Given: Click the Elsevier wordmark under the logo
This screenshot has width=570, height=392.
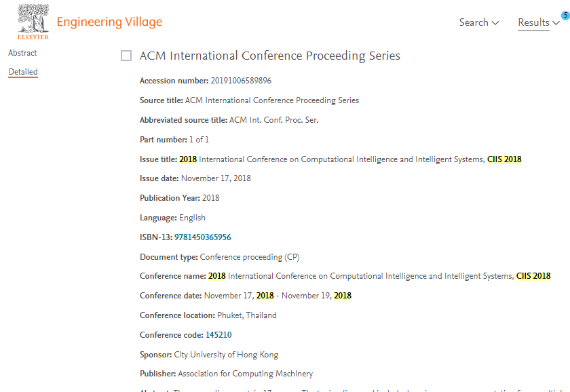Looking at the screenshot, I should tap(33, 37).
